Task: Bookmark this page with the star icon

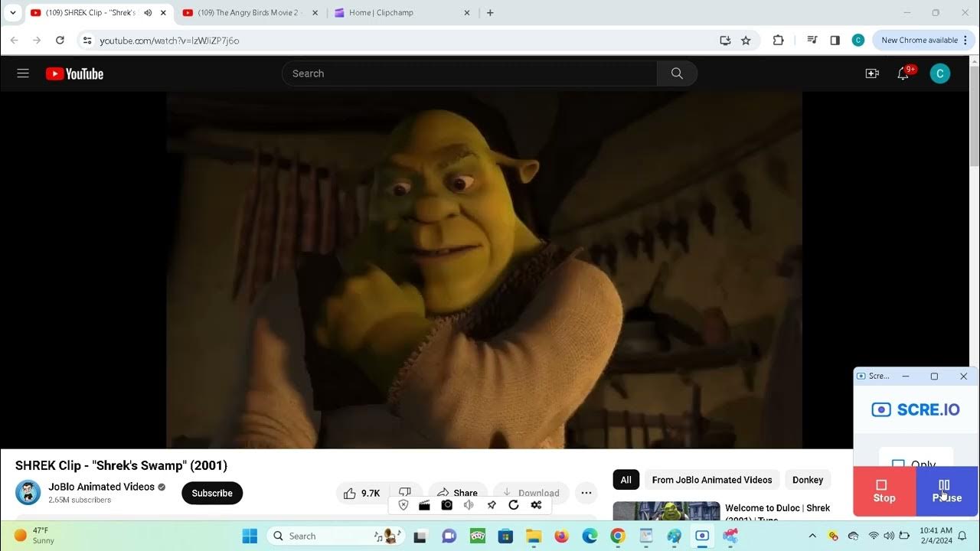Action: (746, 41)
